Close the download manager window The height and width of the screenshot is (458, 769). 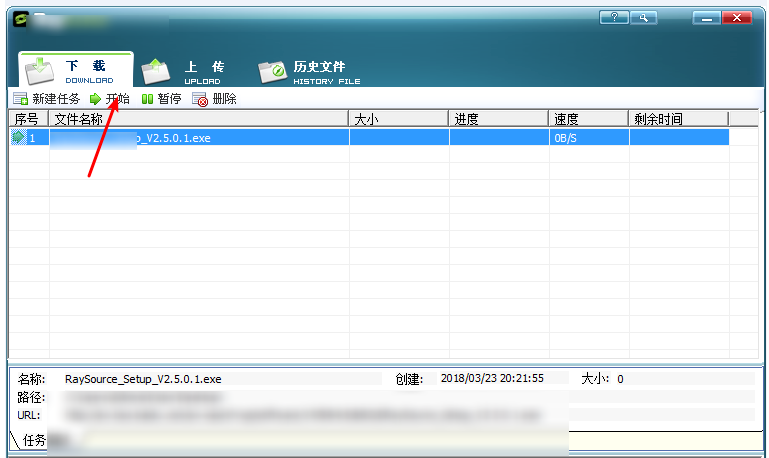(x=737, y=18)
